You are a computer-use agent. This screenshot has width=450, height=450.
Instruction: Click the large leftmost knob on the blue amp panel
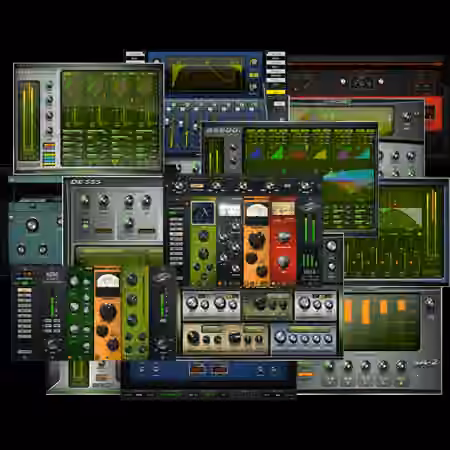(x=281, y=336)
